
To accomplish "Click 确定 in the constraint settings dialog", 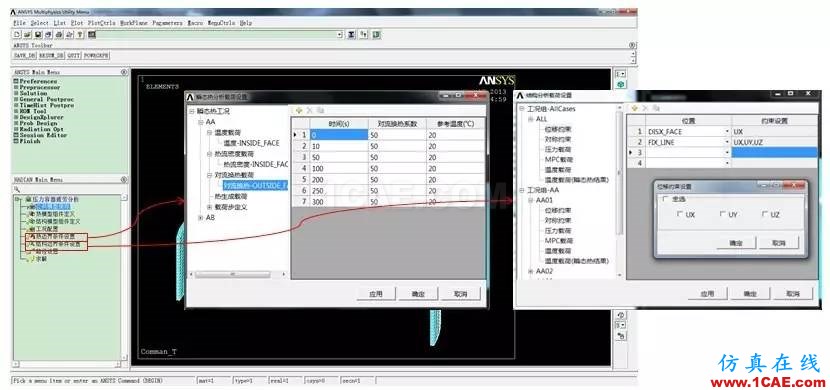I will pyautogui.click(x=736, y=243).
